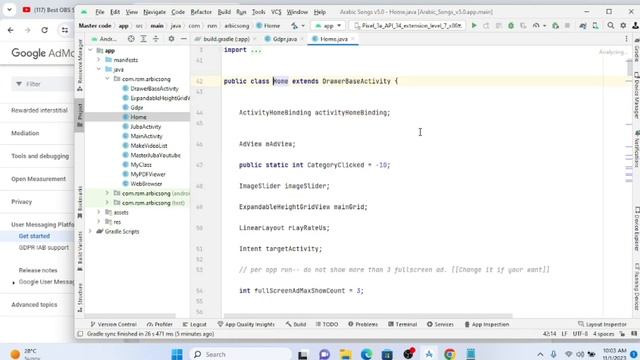Collapse the java folder
Viewport: 640px width, 360px height.
pyautogui.click(x=99, y=69)
